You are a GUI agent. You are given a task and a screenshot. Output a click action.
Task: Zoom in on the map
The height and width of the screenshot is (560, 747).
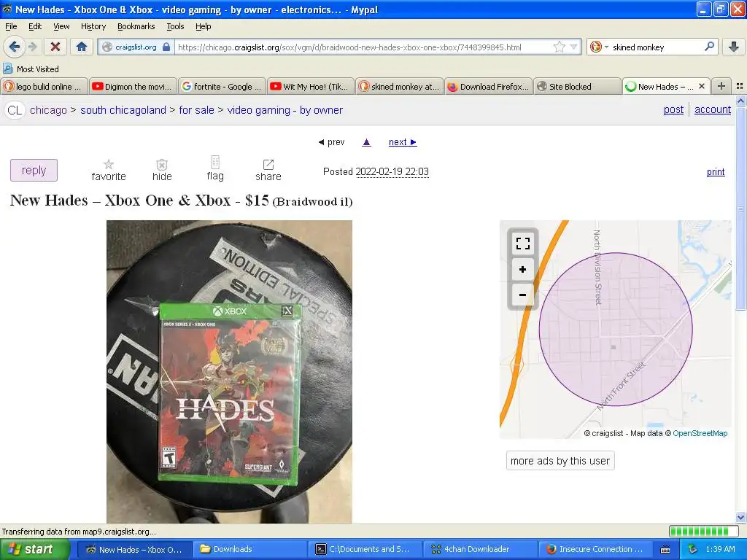point(522,270)
